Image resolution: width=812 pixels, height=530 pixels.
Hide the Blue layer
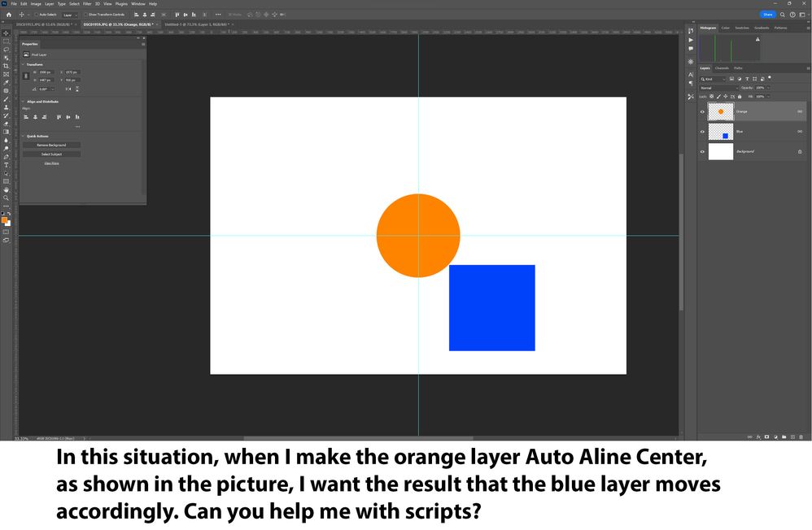coord(702,132)
